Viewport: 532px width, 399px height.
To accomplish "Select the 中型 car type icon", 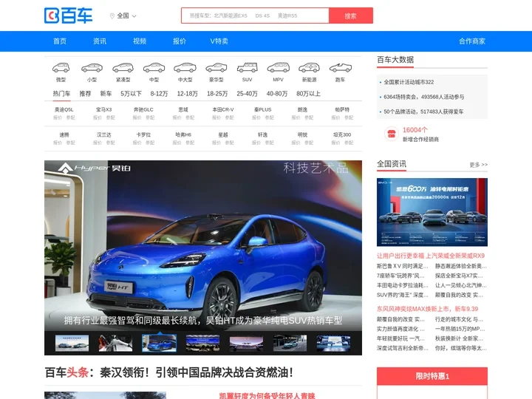I will [x=154, y=68].
